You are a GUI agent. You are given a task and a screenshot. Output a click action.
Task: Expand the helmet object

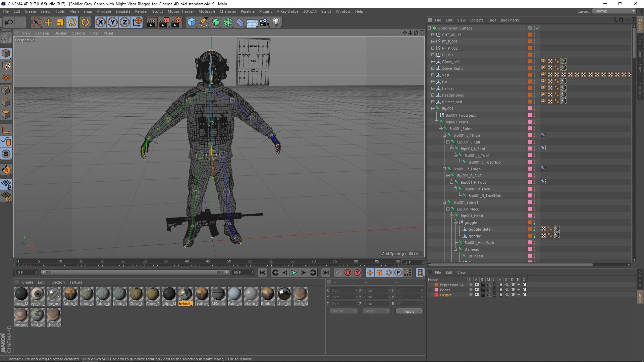click(x=433, y=88)
